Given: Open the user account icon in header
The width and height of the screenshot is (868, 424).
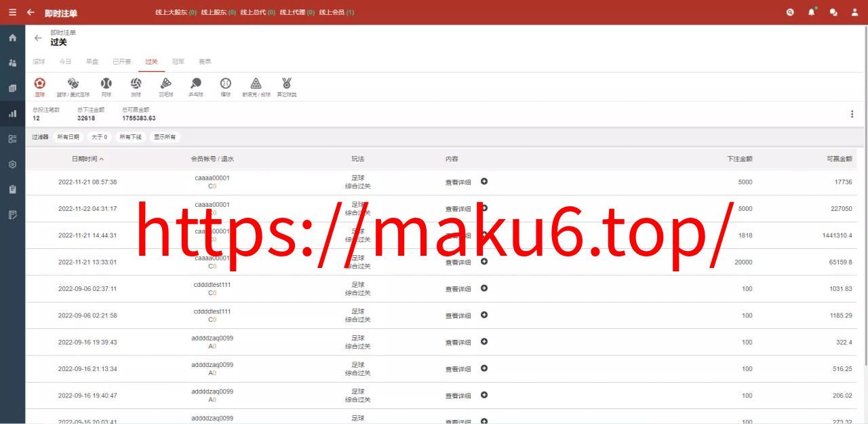Looking at the screenshot, I should point(855,12).
